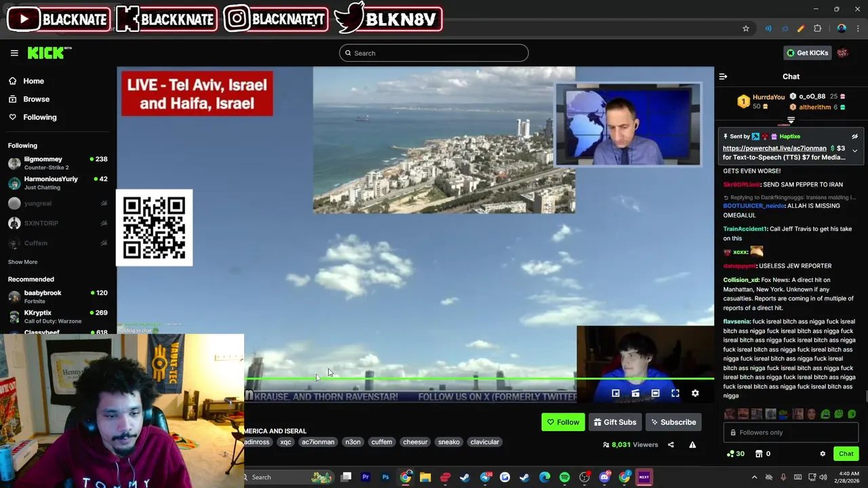Open KKryptix in Recommended
This screenshot has height=488, width=868.
coord(58,317)
